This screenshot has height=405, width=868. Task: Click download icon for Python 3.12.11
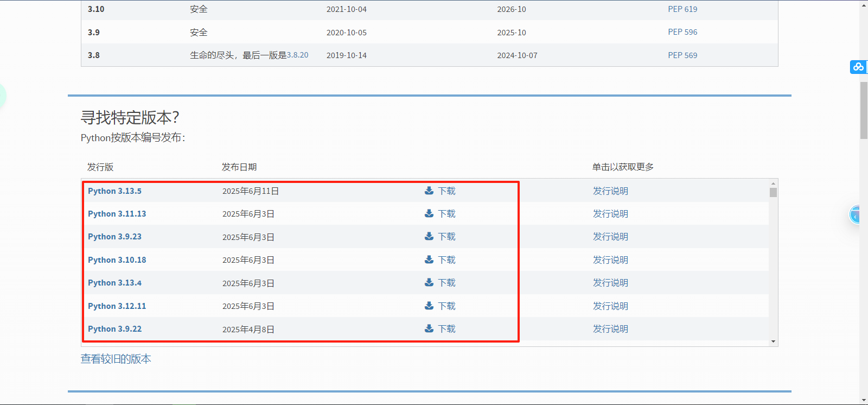tap(429, 306)
